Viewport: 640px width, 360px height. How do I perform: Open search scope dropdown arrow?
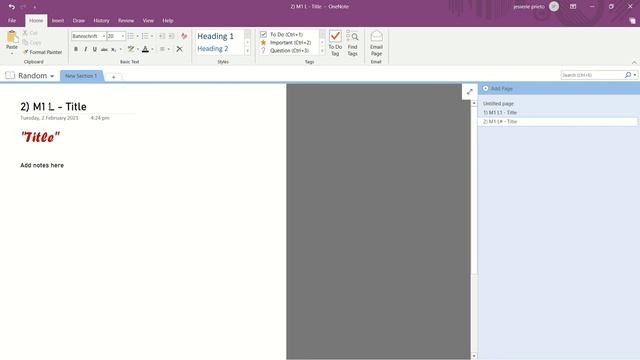pyautogui.click(x=635, y=75)
